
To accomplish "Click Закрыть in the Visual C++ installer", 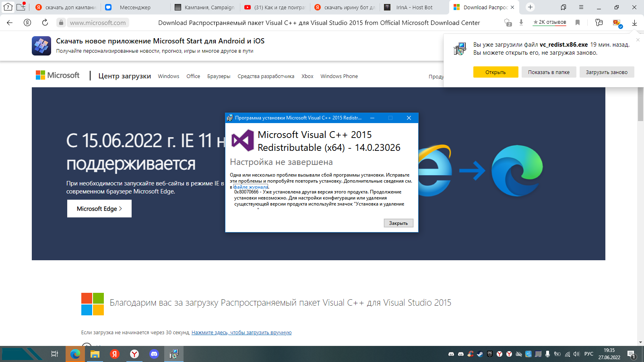I will (x=398, y=223).
